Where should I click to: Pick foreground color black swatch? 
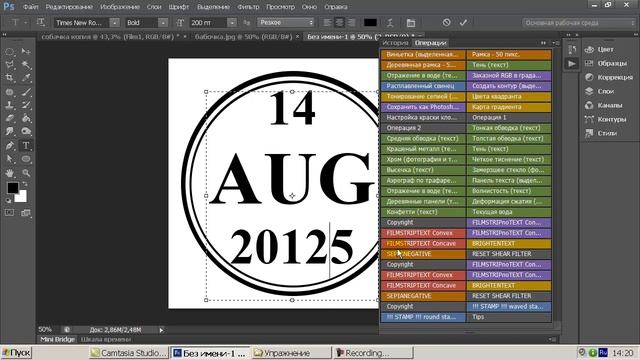click(12, 188)
